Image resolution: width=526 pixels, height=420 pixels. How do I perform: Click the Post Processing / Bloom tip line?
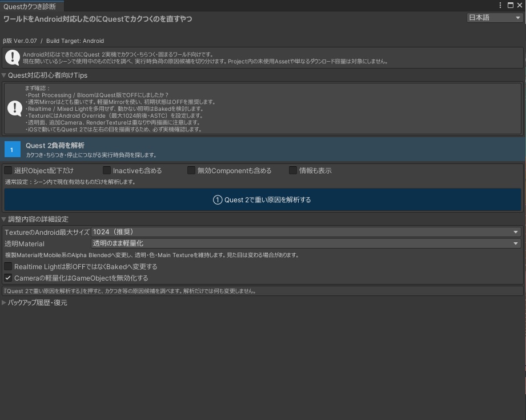pyautogui.click(x=97, y=95)
